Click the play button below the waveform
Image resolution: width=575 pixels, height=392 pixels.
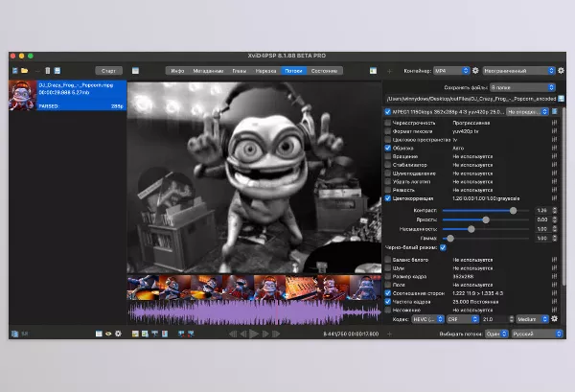pyautogui.click(x=254, y=334)
